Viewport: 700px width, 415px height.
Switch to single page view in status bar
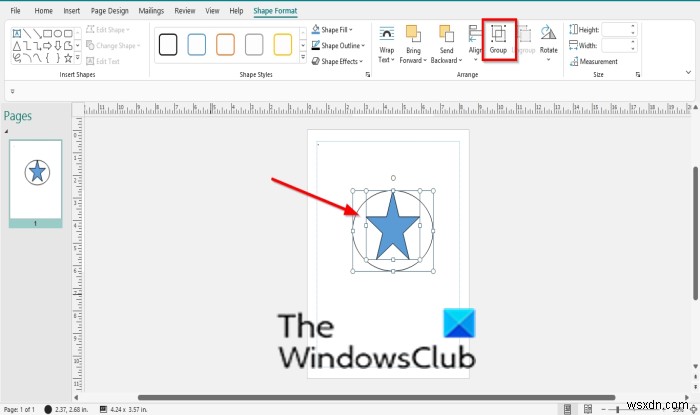(567, 409)
